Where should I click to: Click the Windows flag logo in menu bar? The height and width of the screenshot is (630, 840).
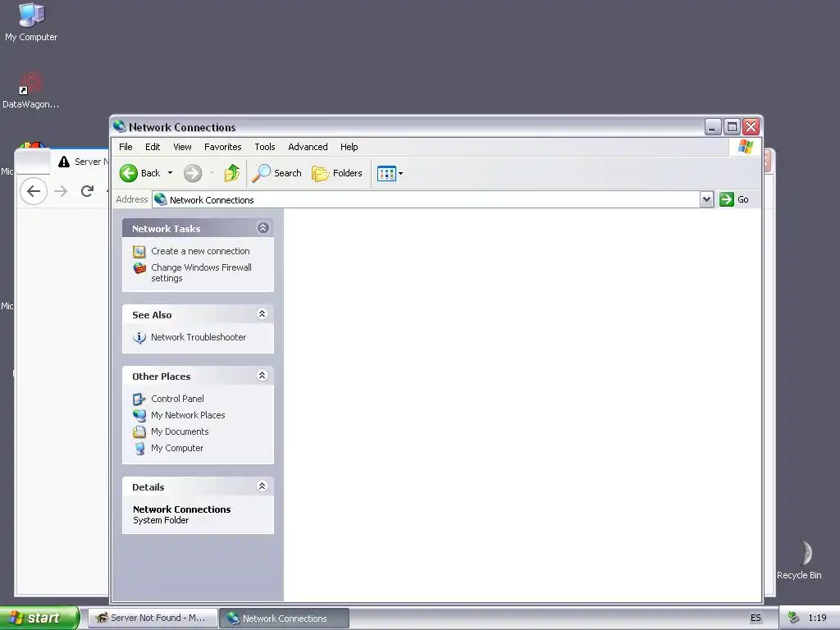pos(745,147)
